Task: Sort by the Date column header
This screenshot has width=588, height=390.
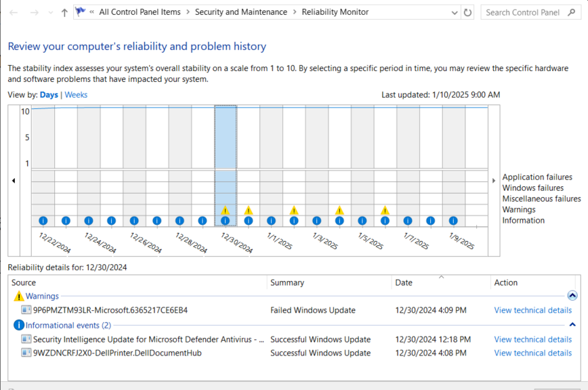Action: click(441, 282)
